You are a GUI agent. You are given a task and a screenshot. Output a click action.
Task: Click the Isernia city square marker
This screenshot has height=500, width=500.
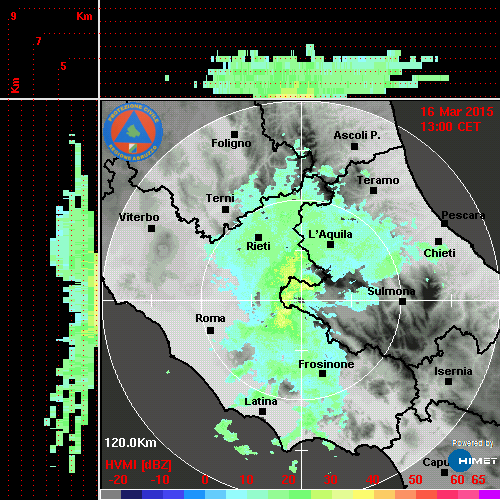[x=448, y=381]
